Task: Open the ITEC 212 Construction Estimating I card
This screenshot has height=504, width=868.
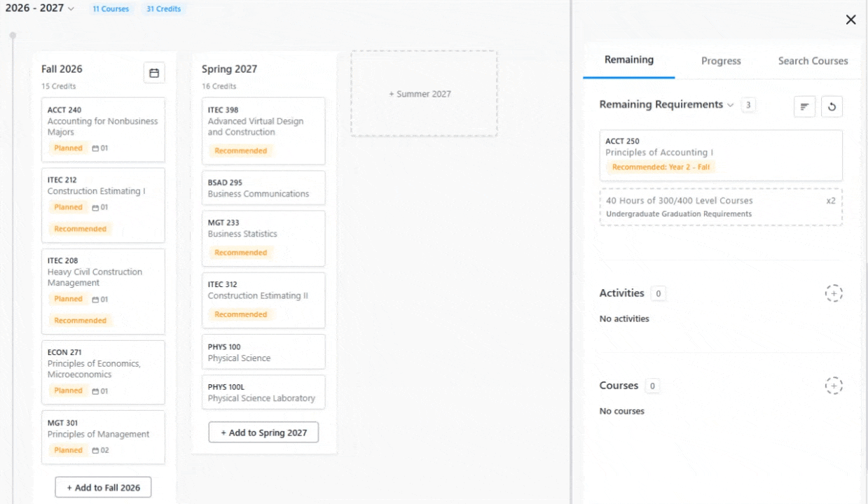Action: 103,205
